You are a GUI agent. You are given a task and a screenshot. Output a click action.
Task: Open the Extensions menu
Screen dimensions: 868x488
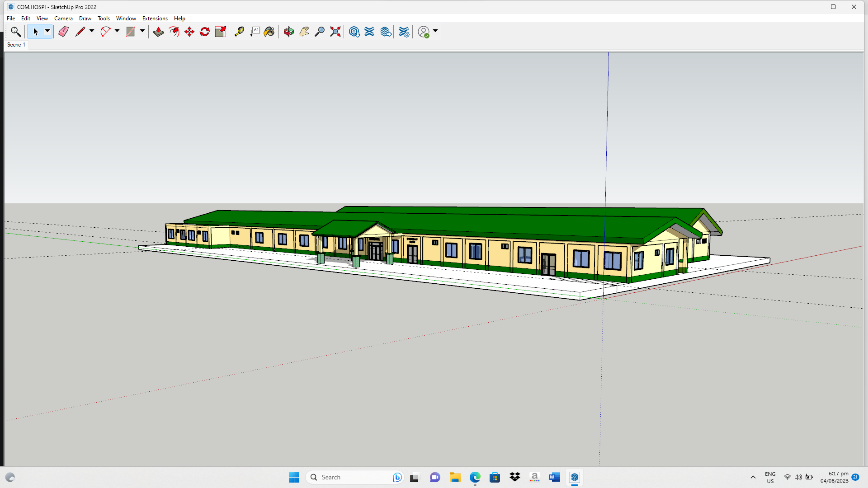coord(155,19)
